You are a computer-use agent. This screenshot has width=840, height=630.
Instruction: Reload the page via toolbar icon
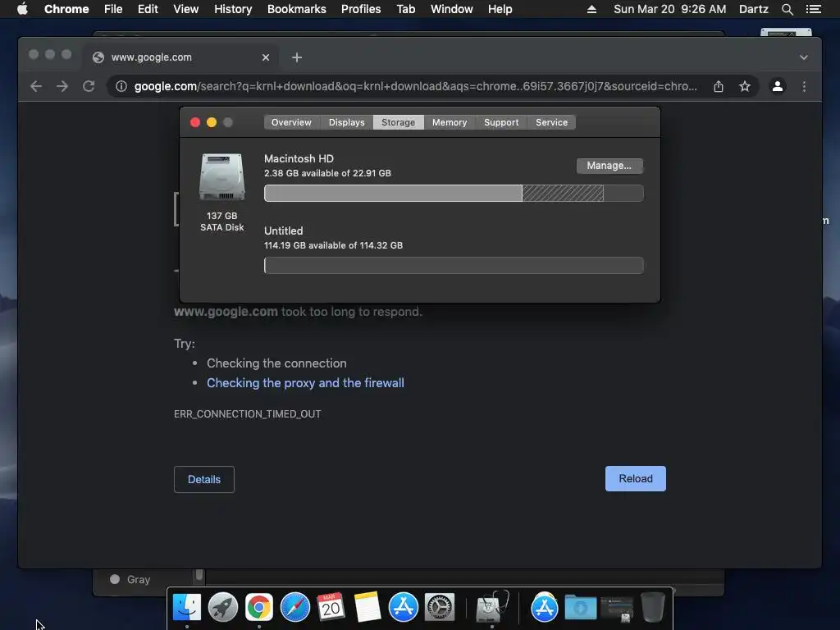[89, 86]
